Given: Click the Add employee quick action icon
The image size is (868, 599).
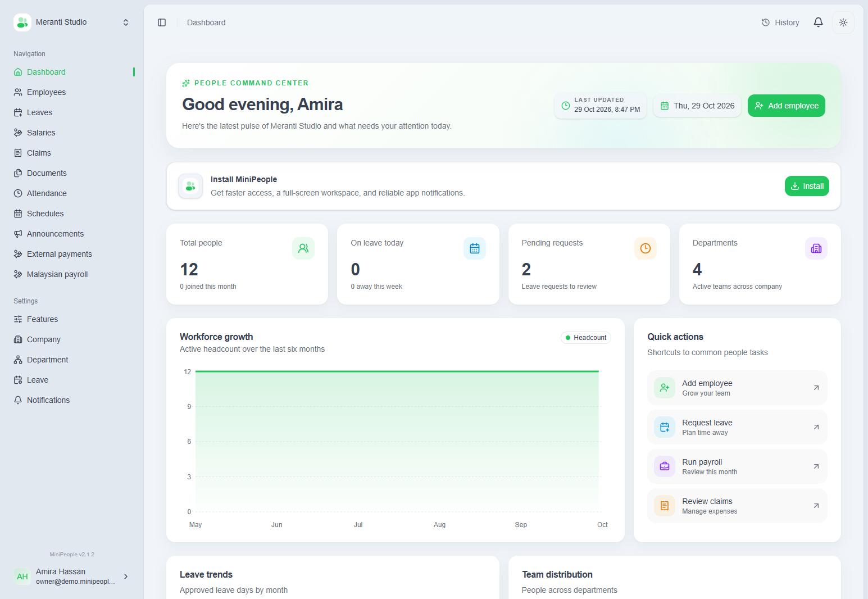Looking at the screenshot, I should (665, 388).
